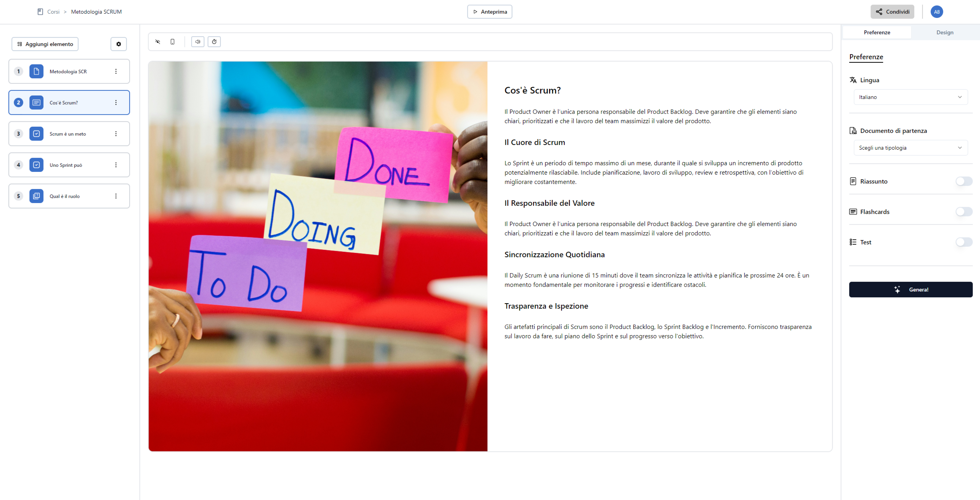Open the Lingua dropdown showing Italiano

910,97
